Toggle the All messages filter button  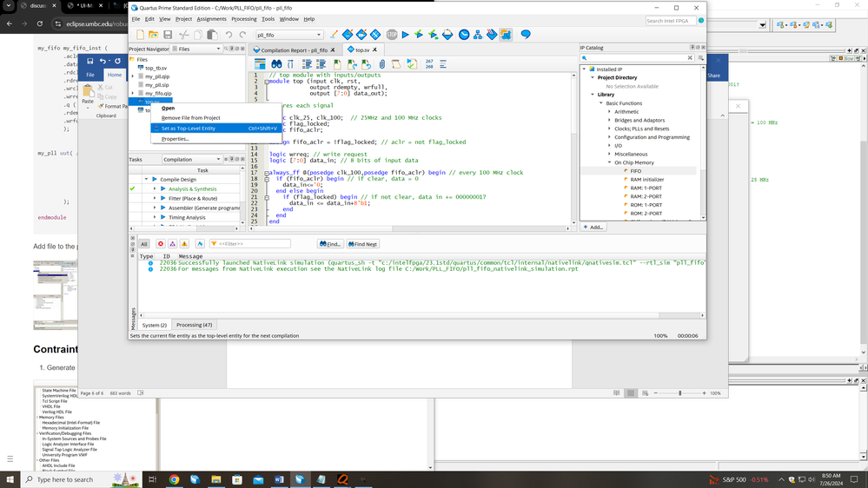tap(144, 244)
